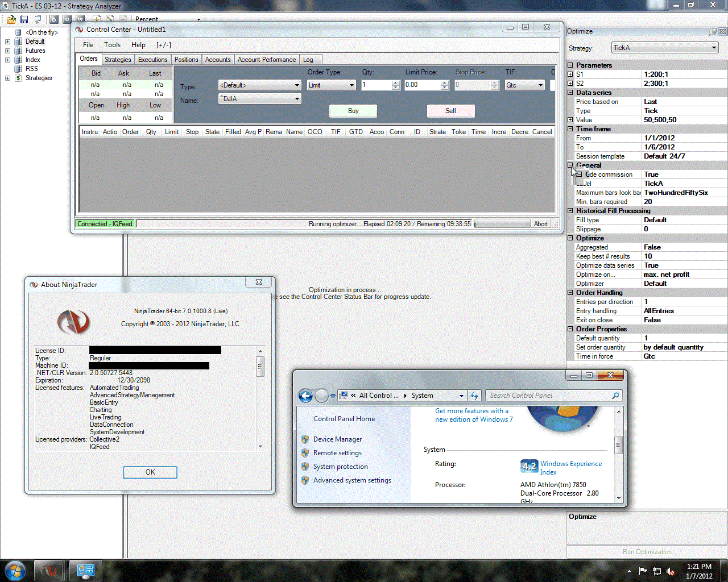
Task: Click the network icon in system tray
Action: click(657, 571)
